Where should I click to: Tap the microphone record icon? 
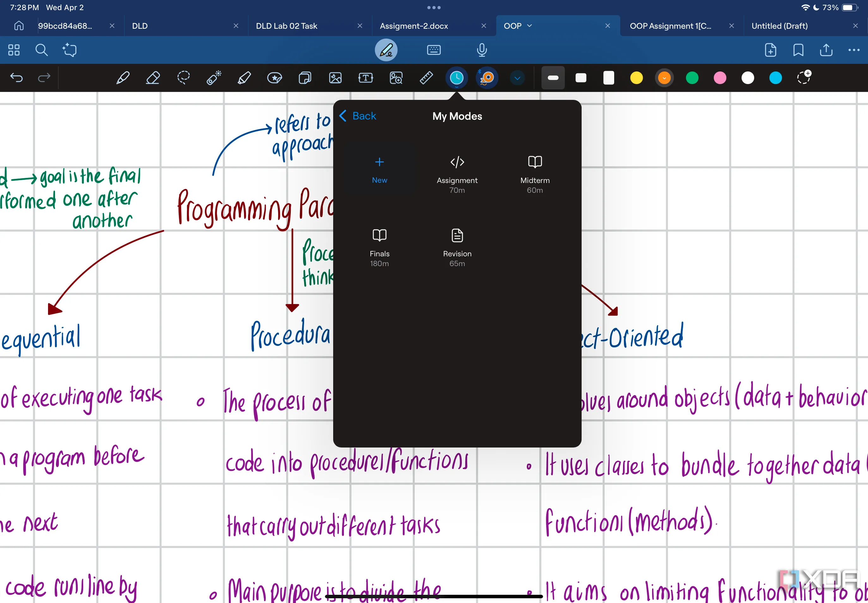pyautogui.click(x=481, y=50)
